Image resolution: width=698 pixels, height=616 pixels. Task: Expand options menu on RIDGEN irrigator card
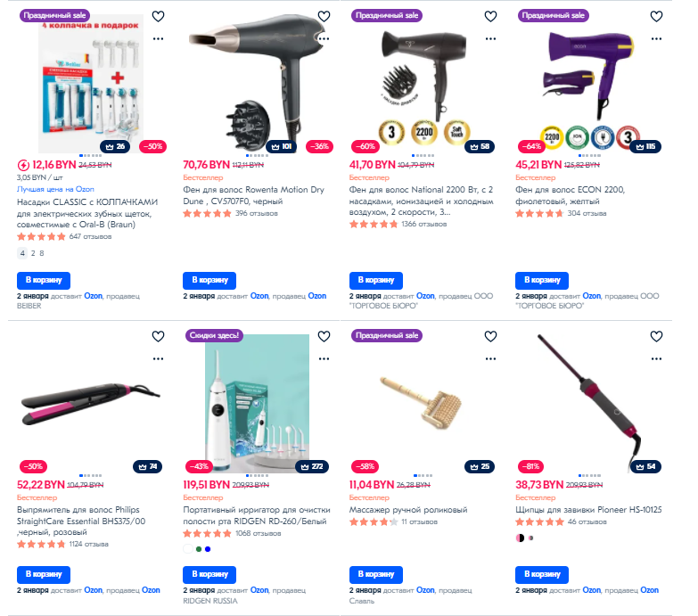pyautogui.click(x=324, y=358)
